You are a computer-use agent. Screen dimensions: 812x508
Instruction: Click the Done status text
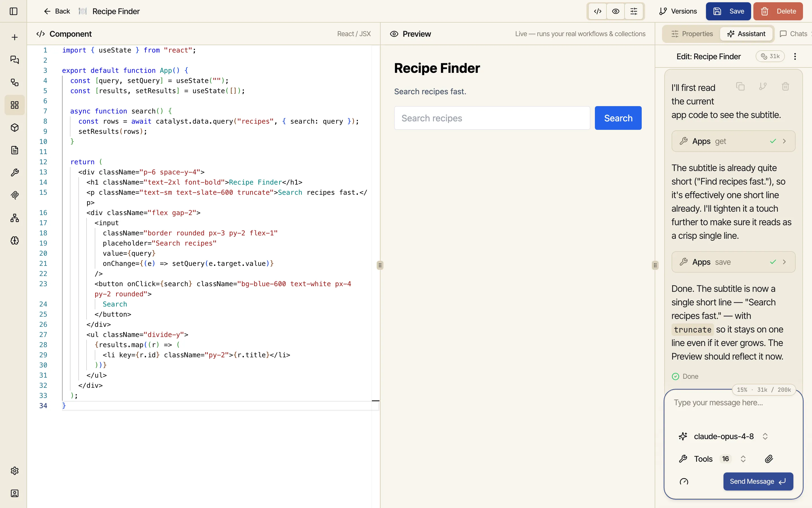click(x=690, y=376)
